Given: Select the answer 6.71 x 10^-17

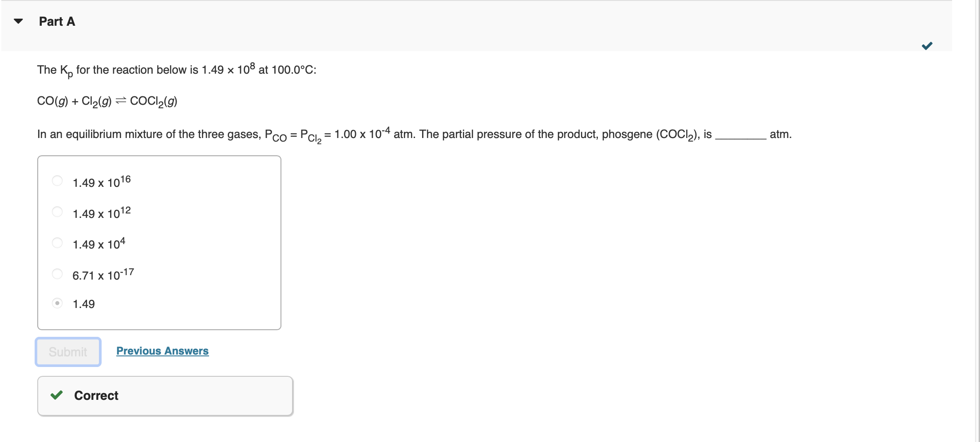Looking at the screenshot, I should (x=103, y=275).
